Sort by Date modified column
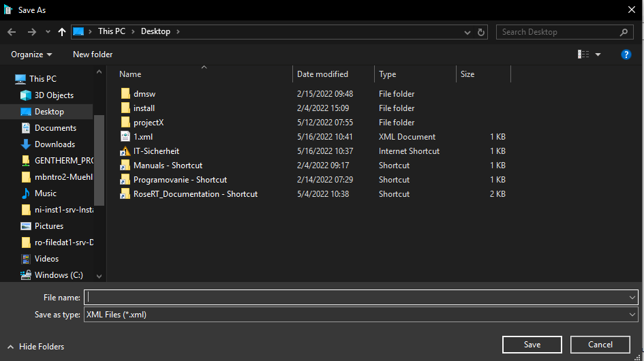This screenshot has height=361, width=644. [322, 74]
